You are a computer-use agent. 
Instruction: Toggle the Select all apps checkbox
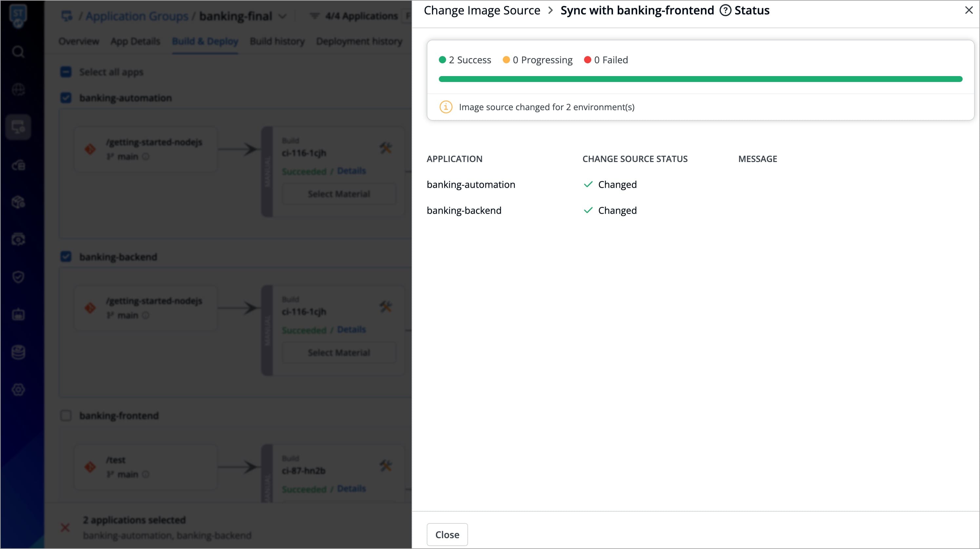point(66,72)
